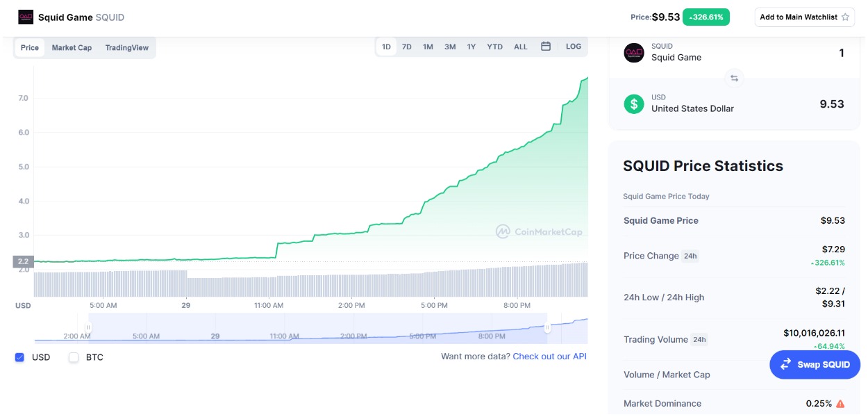
Task: Click the Market Dominance warning triangle icon
Action: (x=840, y=404)
